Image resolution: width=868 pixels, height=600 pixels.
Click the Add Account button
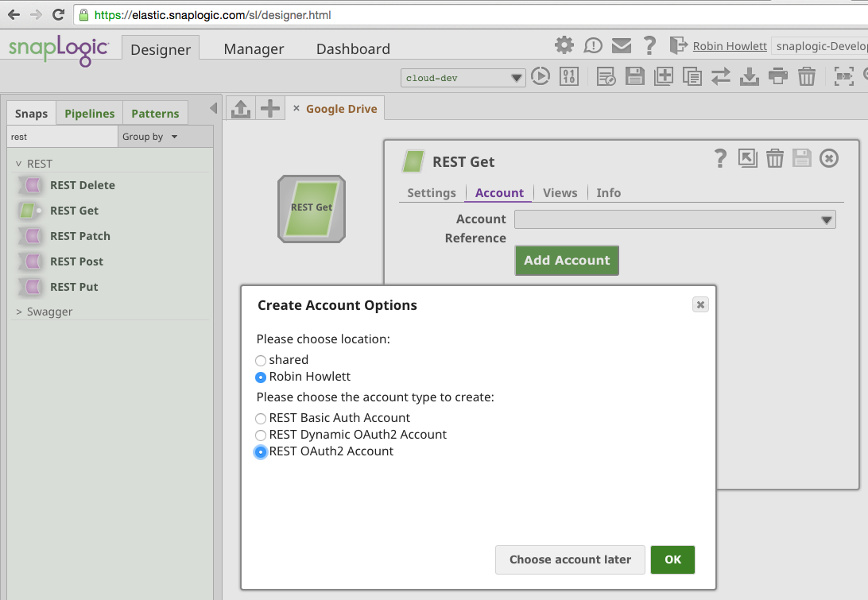567,260
